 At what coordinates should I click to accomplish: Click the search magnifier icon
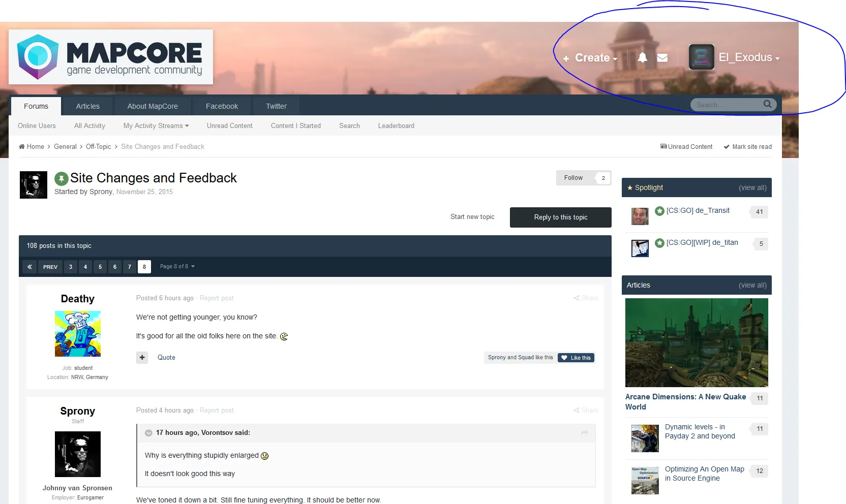point(768,104)
